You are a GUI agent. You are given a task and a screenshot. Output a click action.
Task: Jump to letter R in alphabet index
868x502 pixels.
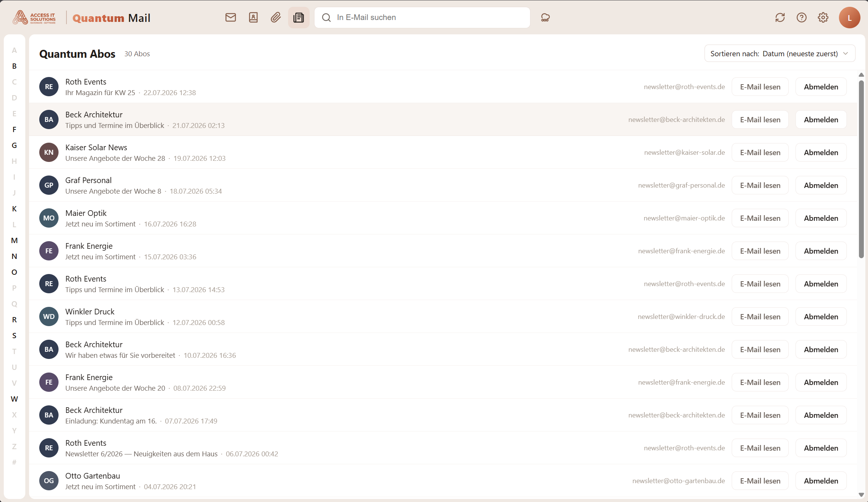[x=14, y=320]
